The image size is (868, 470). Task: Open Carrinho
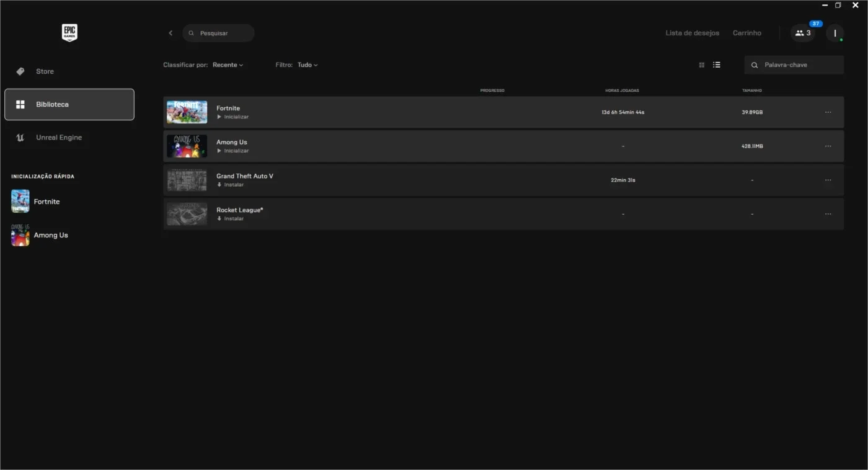coord(746,33)
